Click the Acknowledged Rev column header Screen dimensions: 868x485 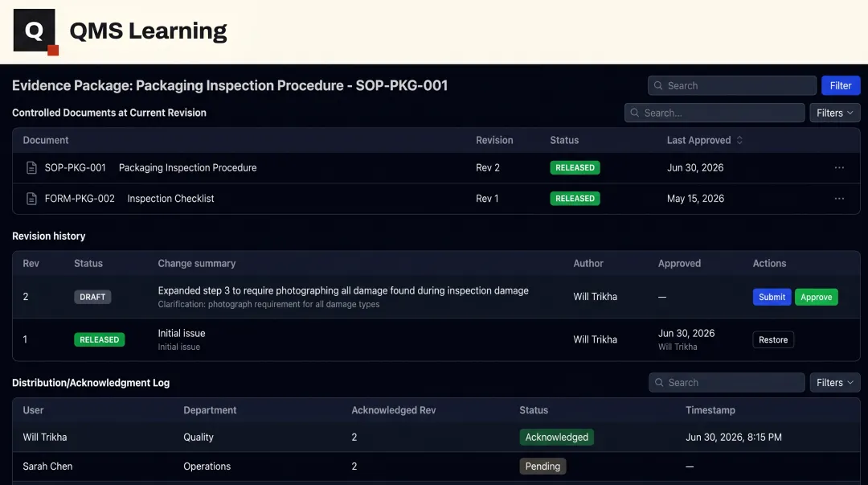394,410
